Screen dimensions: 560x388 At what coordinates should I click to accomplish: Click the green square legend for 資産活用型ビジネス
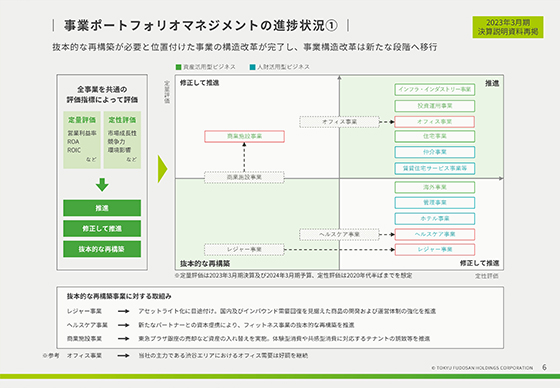point(179,67)
